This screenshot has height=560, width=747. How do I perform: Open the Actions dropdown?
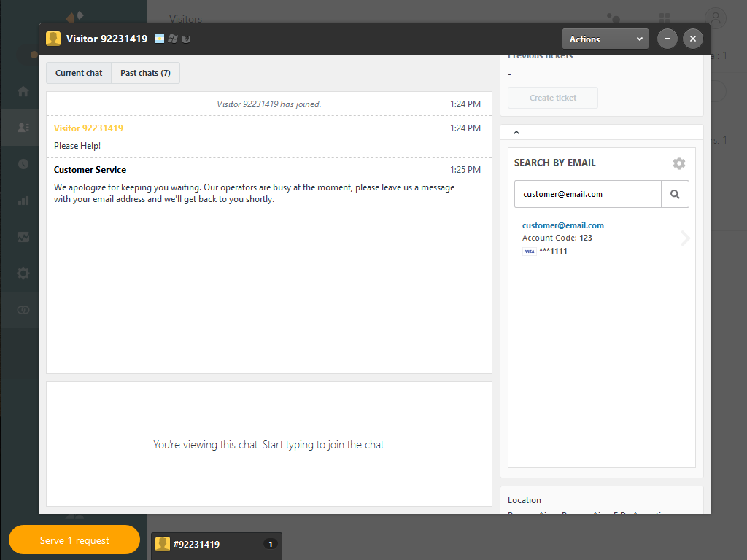tap(605, 39)
